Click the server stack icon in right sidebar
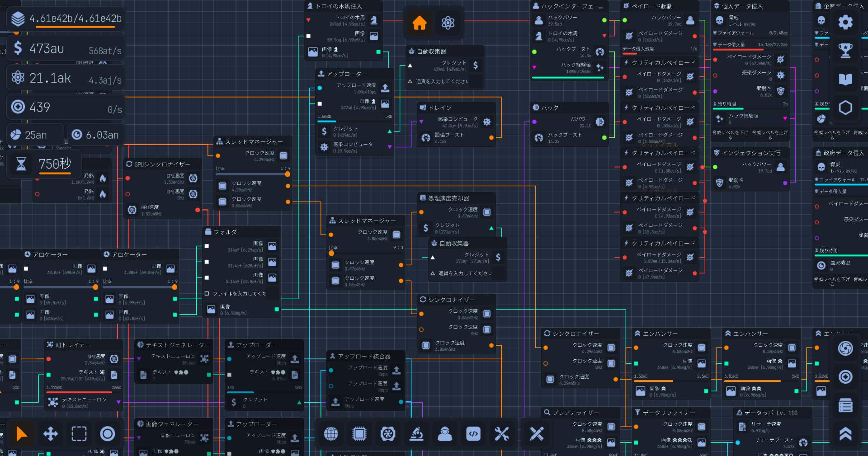This screenshot has width=868, height=456. tap(845, 405)
